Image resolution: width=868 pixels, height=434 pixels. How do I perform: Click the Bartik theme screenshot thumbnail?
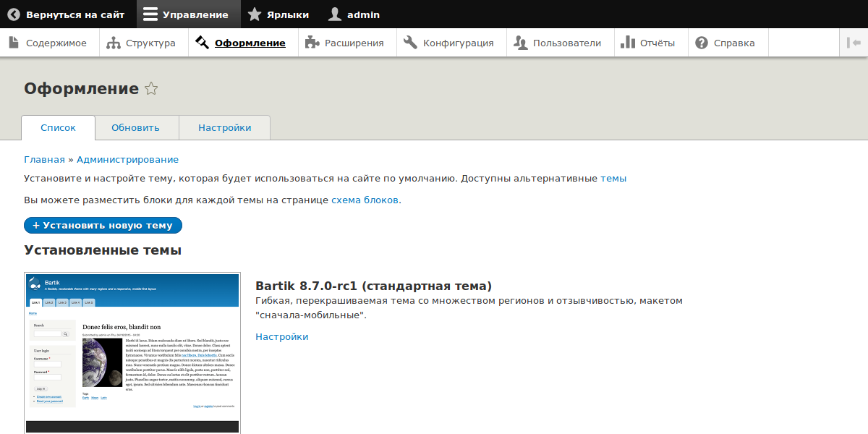[x=132, y=353]
